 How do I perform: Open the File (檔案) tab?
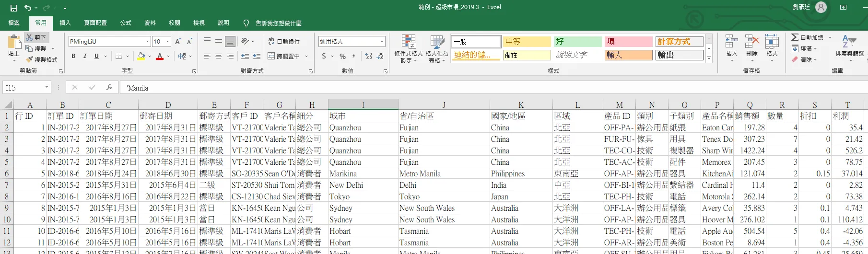coord(14,23)
